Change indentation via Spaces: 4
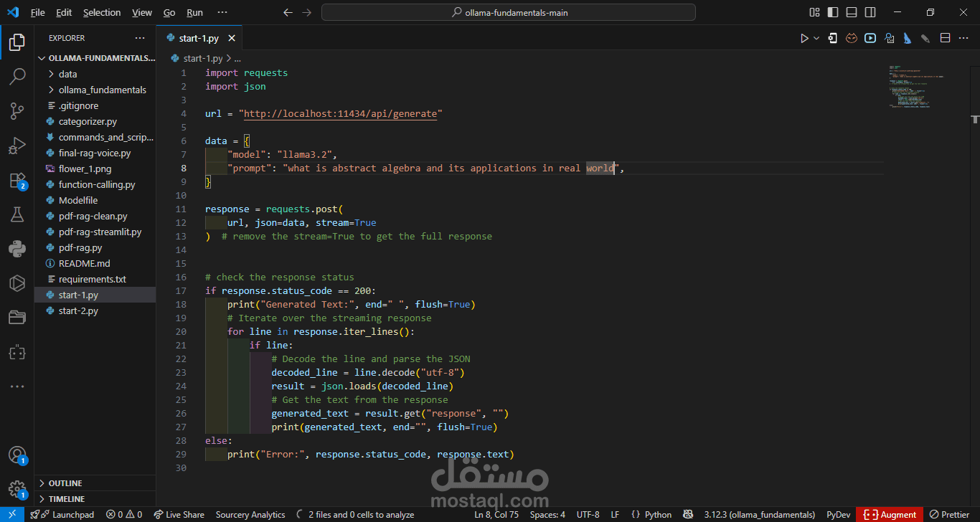Image resolution: width=980 pixels, height=522 pixels. 547,514
